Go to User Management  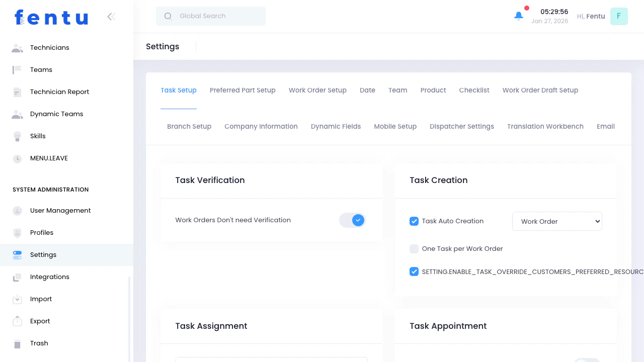coord(60,210)
